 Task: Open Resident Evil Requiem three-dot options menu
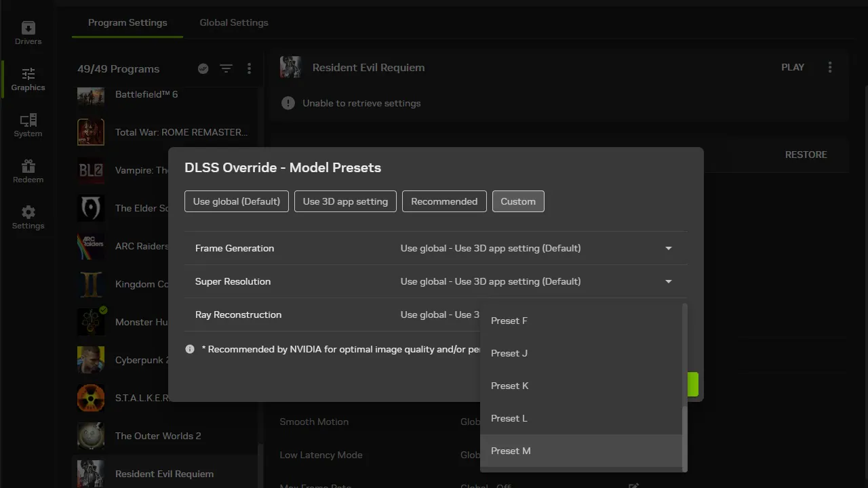click(x=830, y=67)
